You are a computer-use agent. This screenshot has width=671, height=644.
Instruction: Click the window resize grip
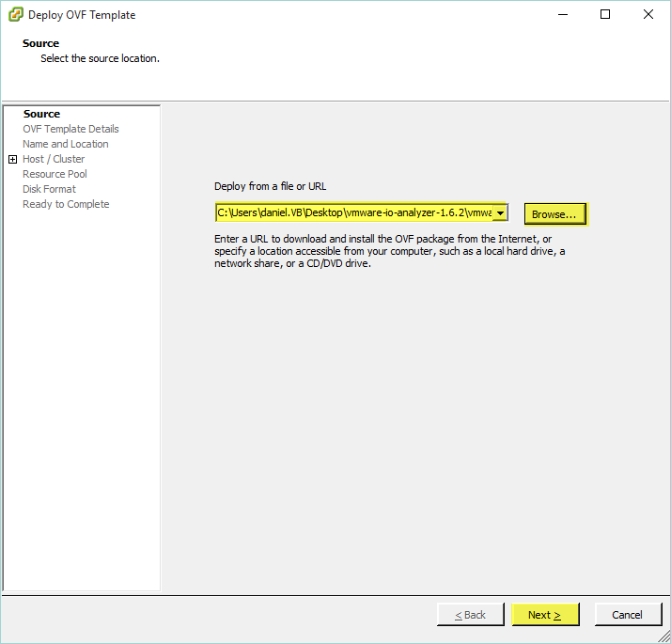pyautogui.click(x=664, y=636)
